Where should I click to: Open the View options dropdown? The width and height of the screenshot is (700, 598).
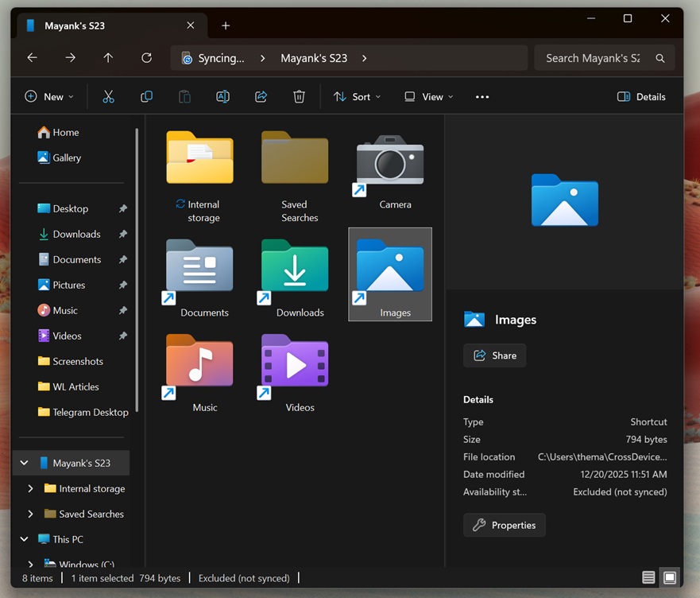tap(427, 96)
